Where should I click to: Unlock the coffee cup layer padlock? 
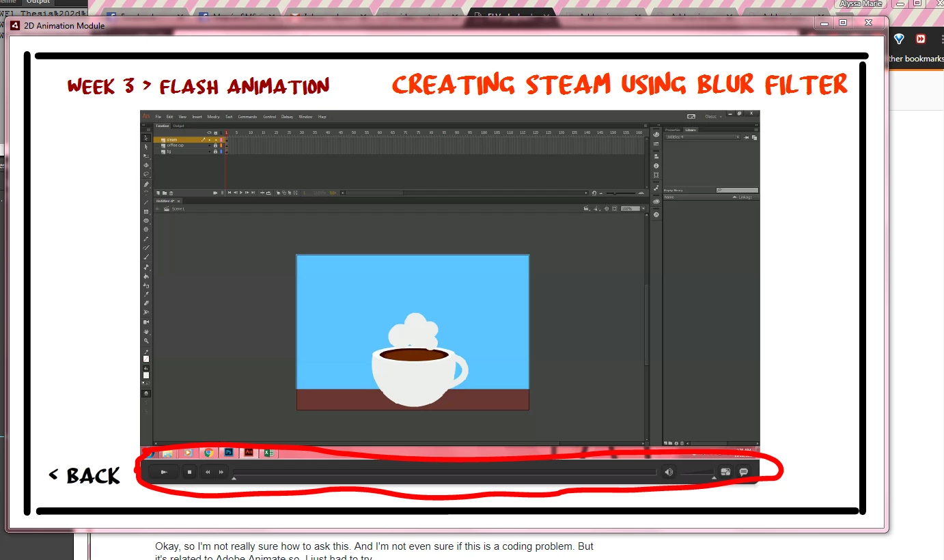pos(216,145)
